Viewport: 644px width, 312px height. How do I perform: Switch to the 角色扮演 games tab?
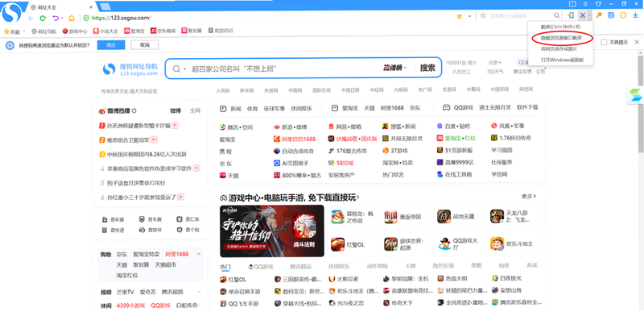[443, 265]
